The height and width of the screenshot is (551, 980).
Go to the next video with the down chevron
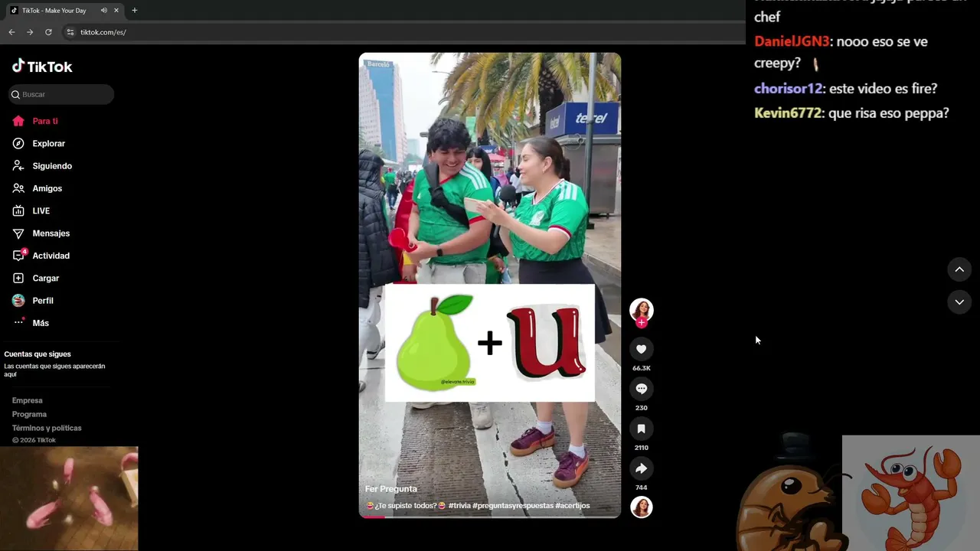959,302
